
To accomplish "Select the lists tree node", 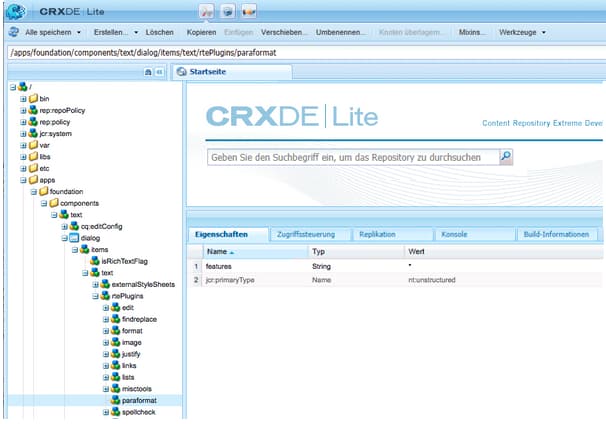I will coord(128,377).
